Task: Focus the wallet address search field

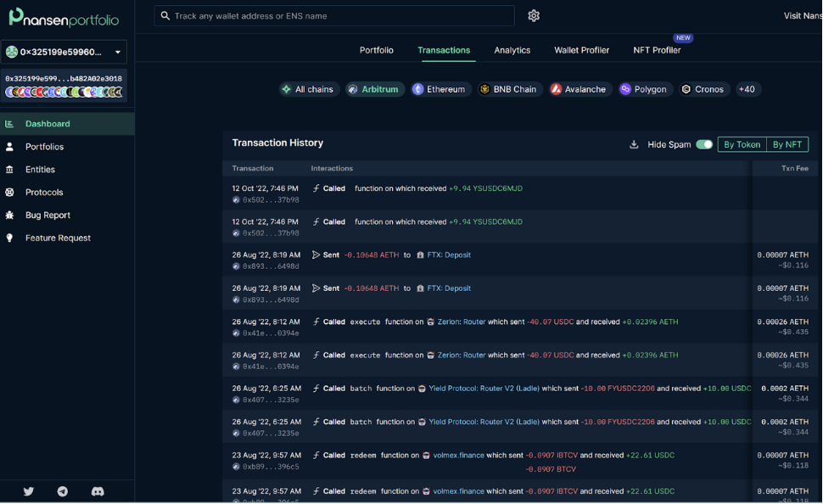Action: point(334,16)
